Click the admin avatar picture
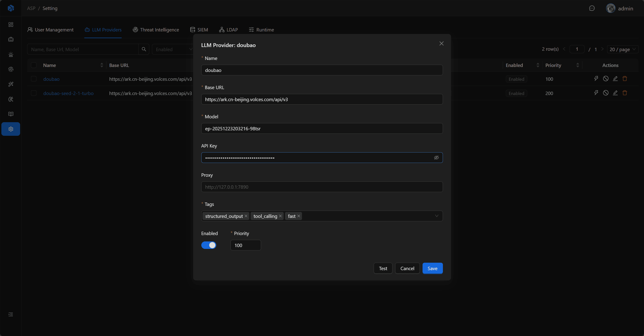 click(611, 8)
